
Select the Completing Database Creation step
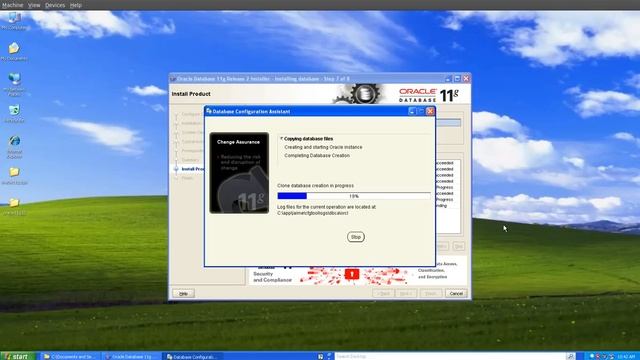tap(317, 156)
